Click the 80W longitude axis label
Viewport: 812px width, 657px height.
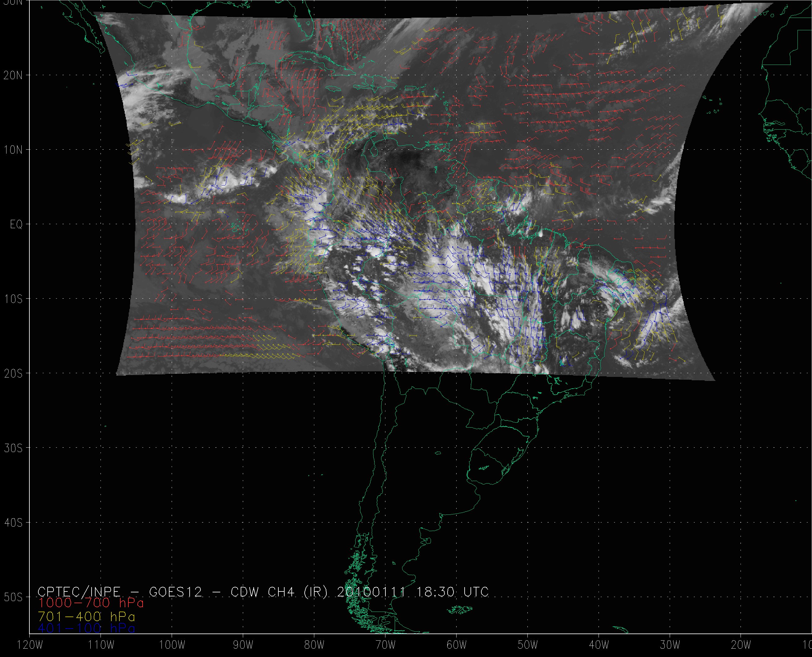pos(314,645)
